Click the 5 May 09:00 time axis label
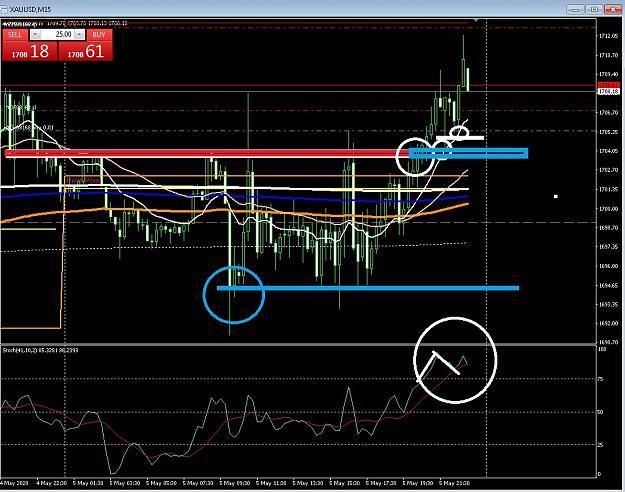Screen dimensions: 625x492 click(234, 483)
